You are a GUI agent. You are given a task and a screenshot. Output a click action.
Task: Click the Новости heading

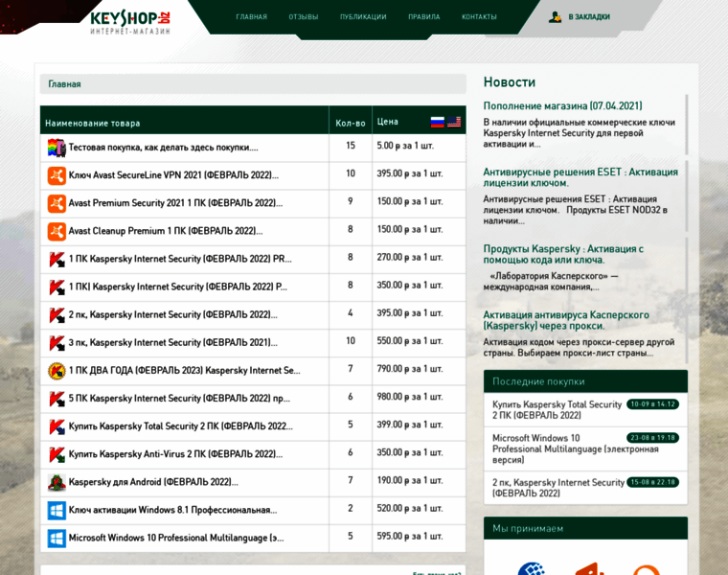coord(510,82)
